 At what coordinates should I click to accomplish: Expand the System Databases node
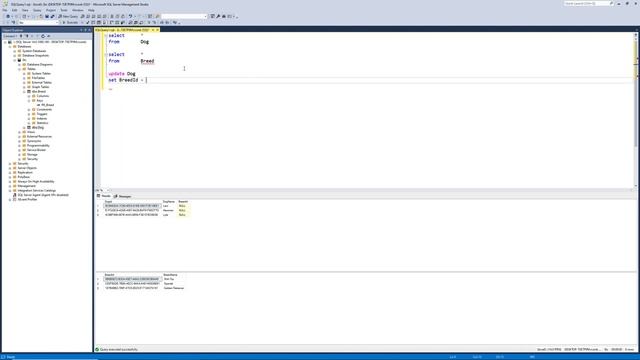(15, 51)
